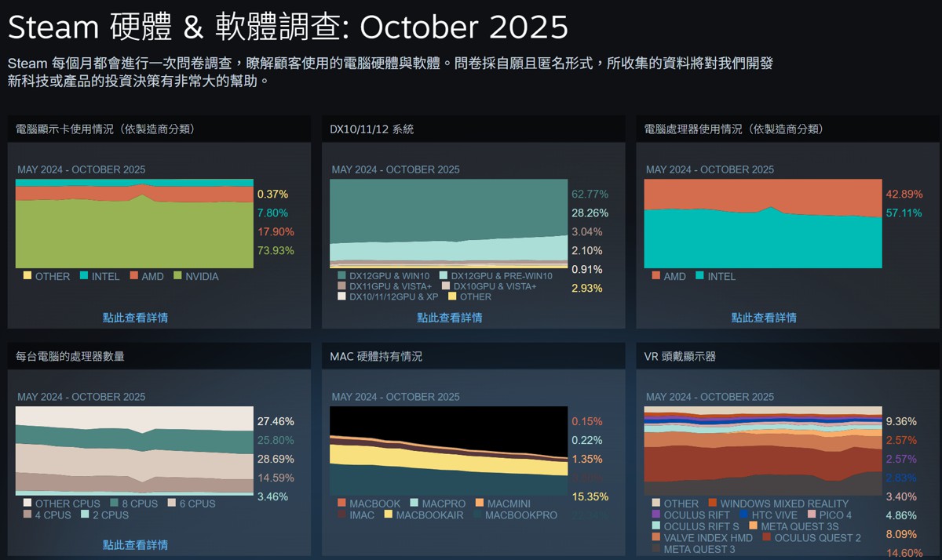Open details link under the CPU count chart
This screenshot has width=942, height=560.
pyautogui.click(x=135, y=544)
